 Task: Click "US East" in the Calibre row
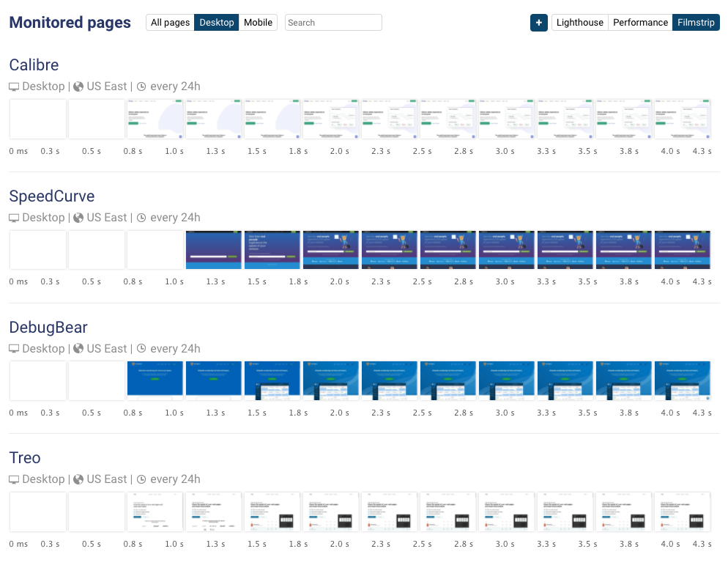pyautogui.click(x=107, y=86)
